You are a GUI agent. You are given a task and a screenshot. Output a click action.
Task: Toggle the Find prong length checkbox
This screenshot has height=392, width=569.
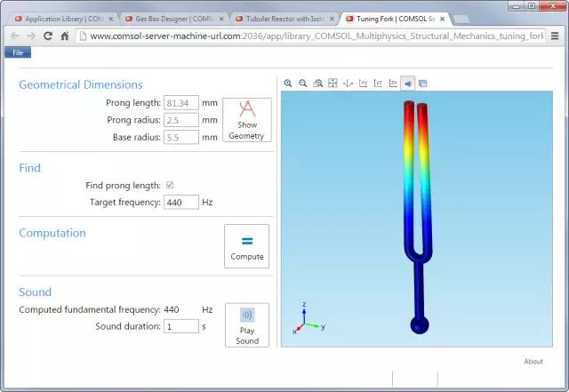pyautogui.click(x=170, y=185)
